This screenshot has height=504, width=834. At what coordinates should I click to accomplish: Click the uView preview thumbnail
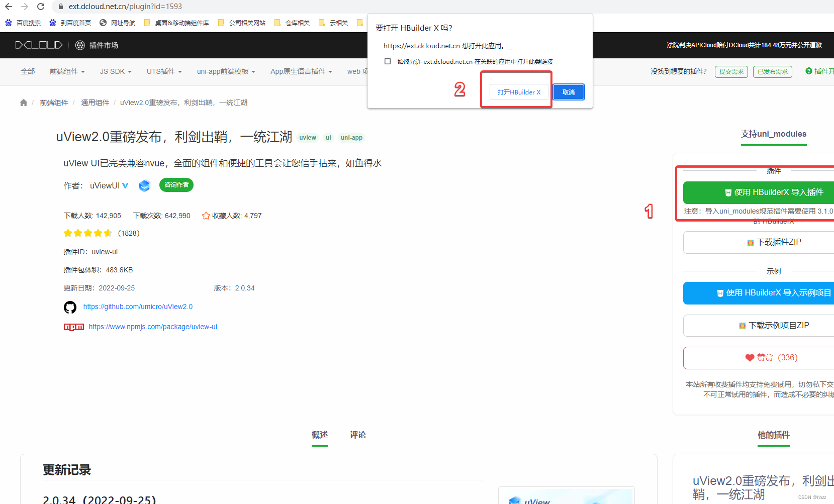(567, 495)
